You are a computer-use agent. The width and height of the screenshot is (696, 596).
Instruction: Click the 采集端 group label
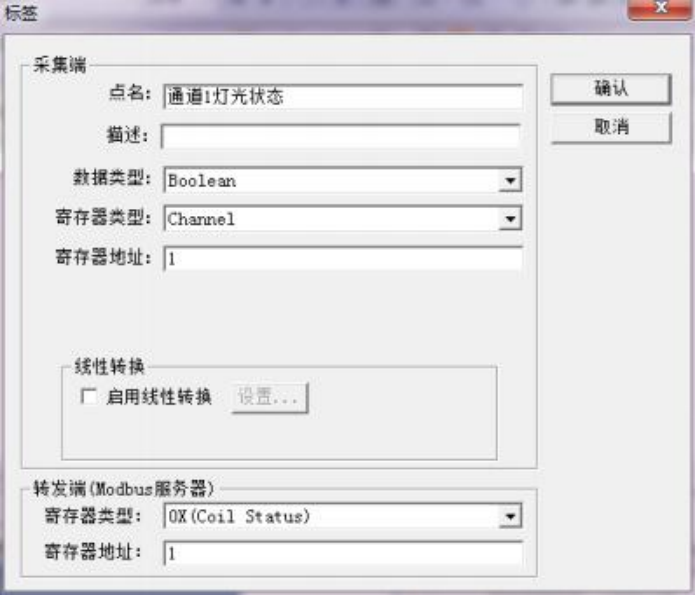pyautogui.click(x=60, y=65)
